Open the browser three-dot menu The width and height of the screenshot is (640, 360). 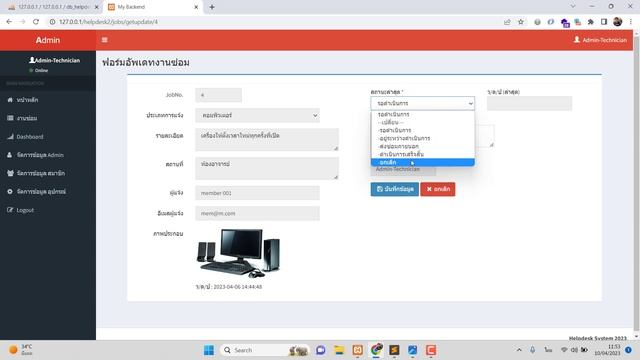(631, 22)
